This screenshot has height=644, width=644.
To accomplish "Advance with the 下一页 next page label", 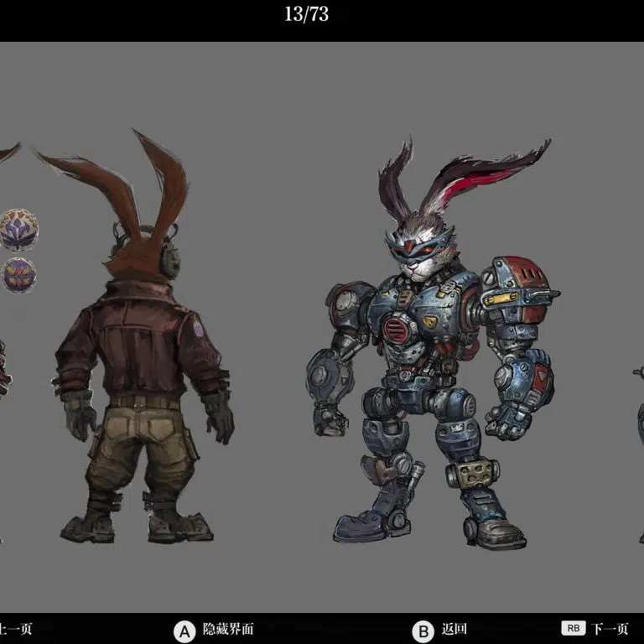I will [610, 629].
